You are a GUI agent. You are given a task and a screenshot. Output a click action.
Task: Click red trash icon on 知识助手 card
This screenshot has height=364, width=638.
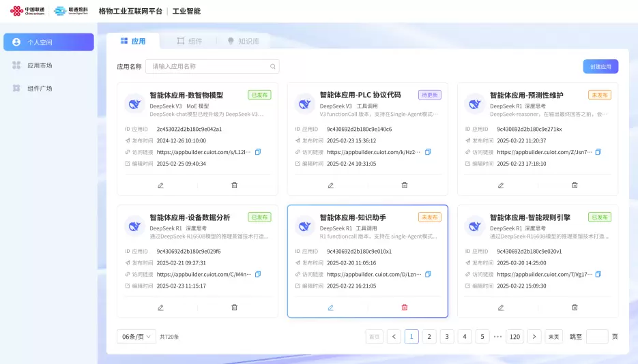pyautogui.click(x=405, y=307)
